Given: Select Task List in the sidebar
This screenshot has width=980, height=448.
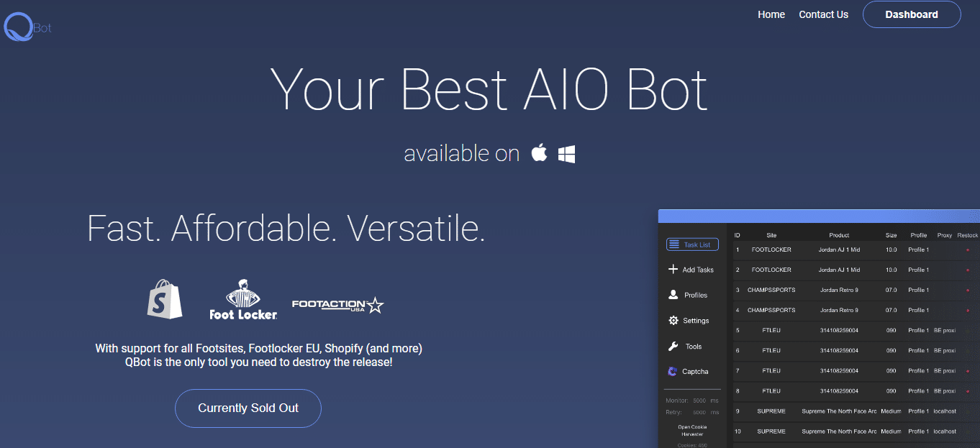Looking at the screenshot, I should click(692, 244).
